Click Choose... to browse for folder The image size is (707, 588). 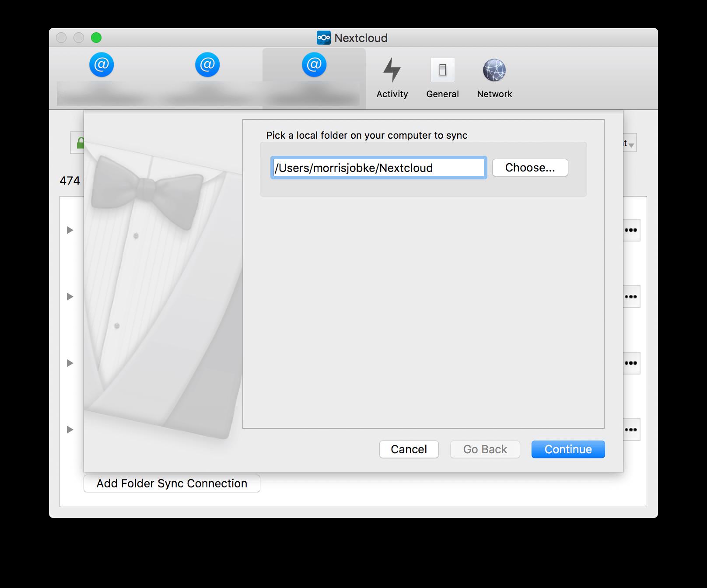(x=530, y=168)
